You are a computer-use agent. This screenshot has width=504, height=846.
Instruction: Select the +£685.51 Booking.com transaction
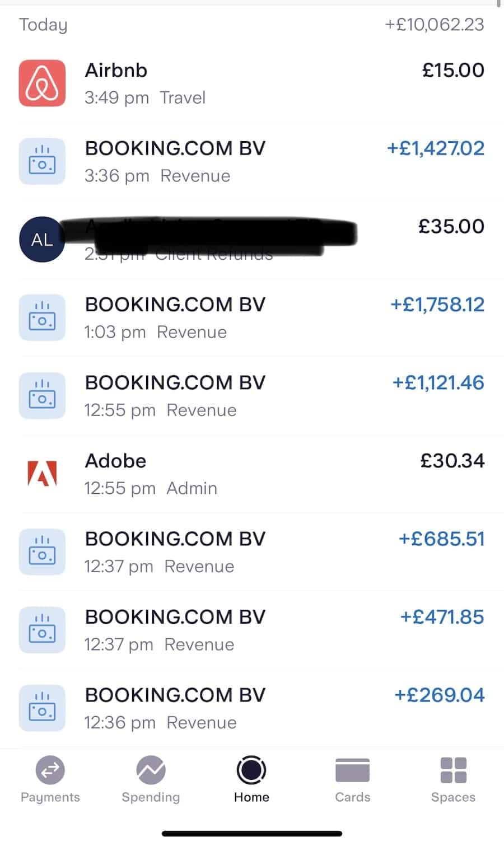point(252,552)
